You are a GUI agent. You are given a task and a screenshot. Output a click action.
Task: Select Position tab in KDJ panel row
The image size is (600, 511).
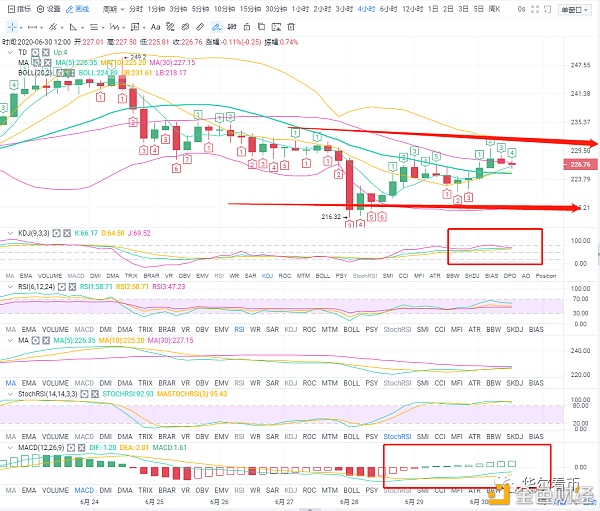coord(546,276)
